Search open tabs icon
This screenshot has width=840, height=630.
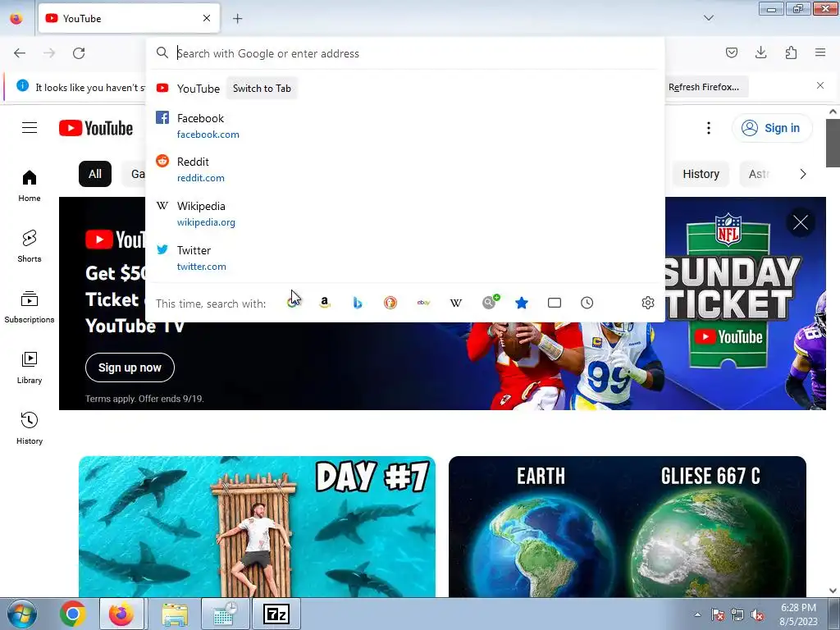click(555, 304)
